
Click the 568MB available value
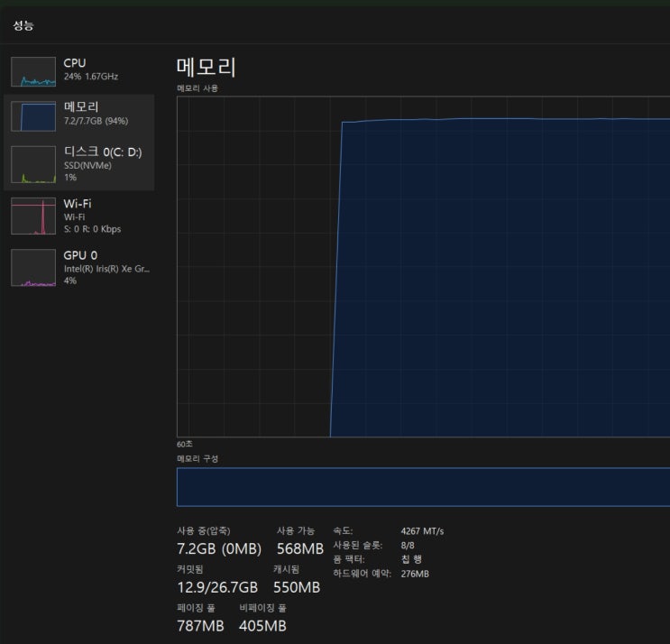point(300,548)
